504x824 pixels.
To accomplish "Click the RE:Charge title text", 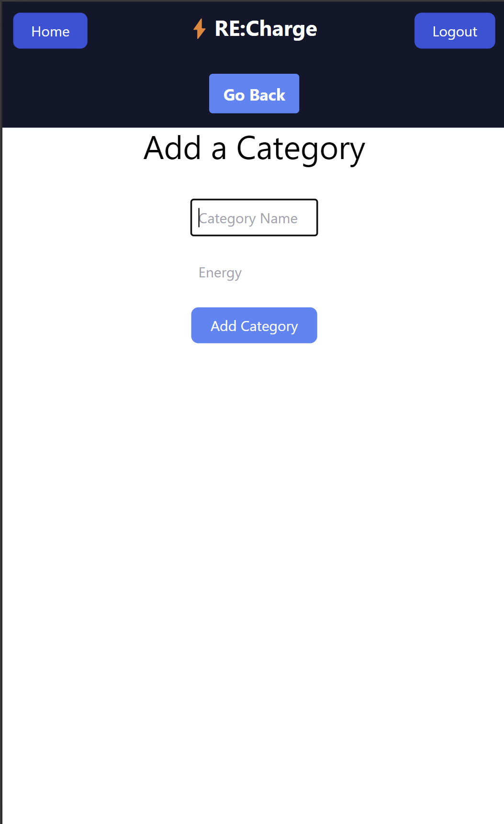I will pyautogui.click(x=266, y=29).
